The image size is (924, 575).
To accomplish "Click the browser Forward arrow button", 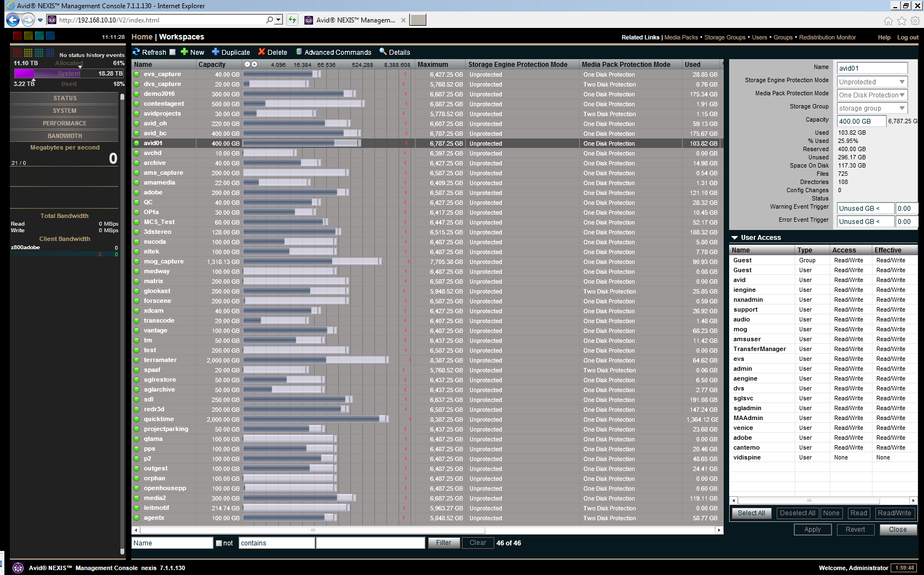I will coord(28,20).
